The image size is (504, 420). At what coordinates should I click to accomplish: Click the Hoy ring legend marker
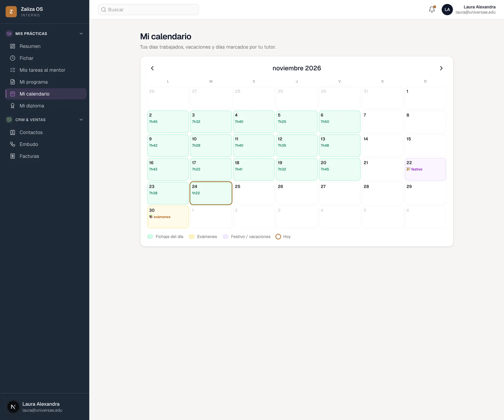tap(278, 237)
